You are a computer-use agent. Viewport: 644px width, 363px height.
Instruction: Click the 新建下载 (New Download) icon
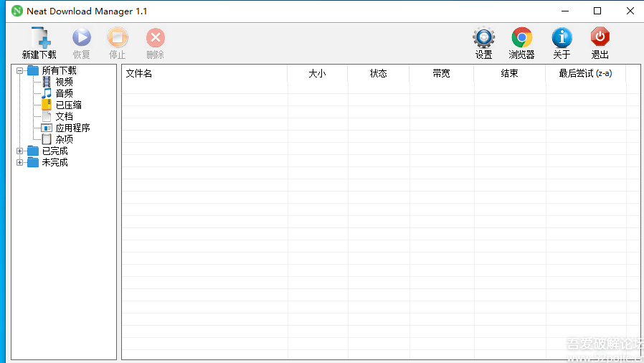pos(39,39)
